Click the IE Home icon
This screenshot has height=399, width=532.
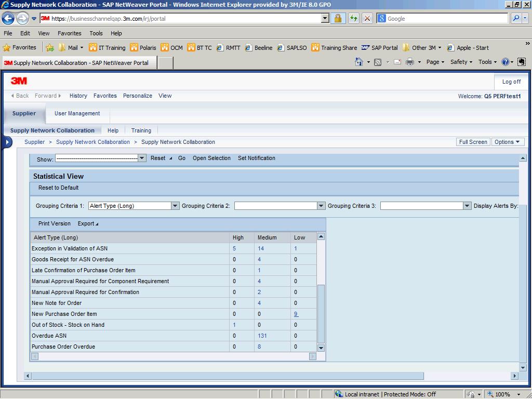click(358, 62)
